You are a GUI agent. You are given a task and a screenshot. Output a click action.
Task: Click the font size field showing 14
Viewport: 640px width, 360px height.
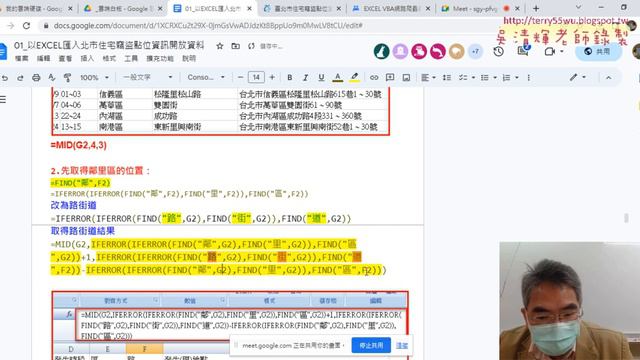[256, 77]
